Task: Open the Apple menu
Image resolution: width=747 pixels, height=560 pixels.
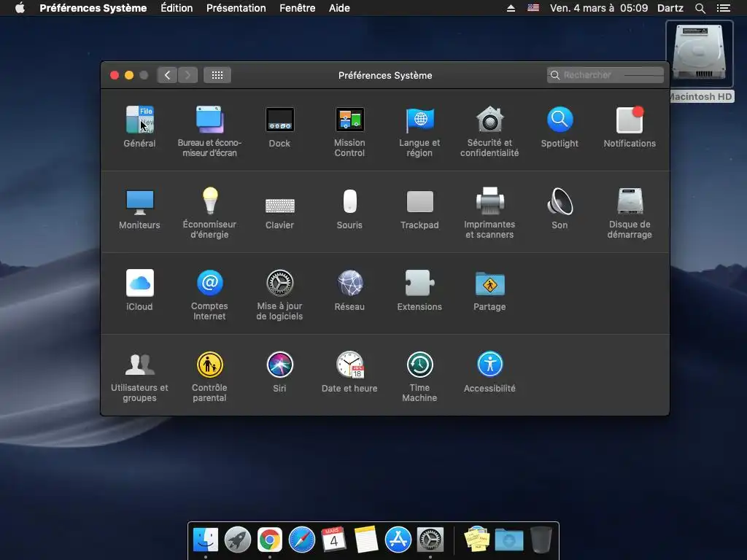Action: (x=20, y=8)
